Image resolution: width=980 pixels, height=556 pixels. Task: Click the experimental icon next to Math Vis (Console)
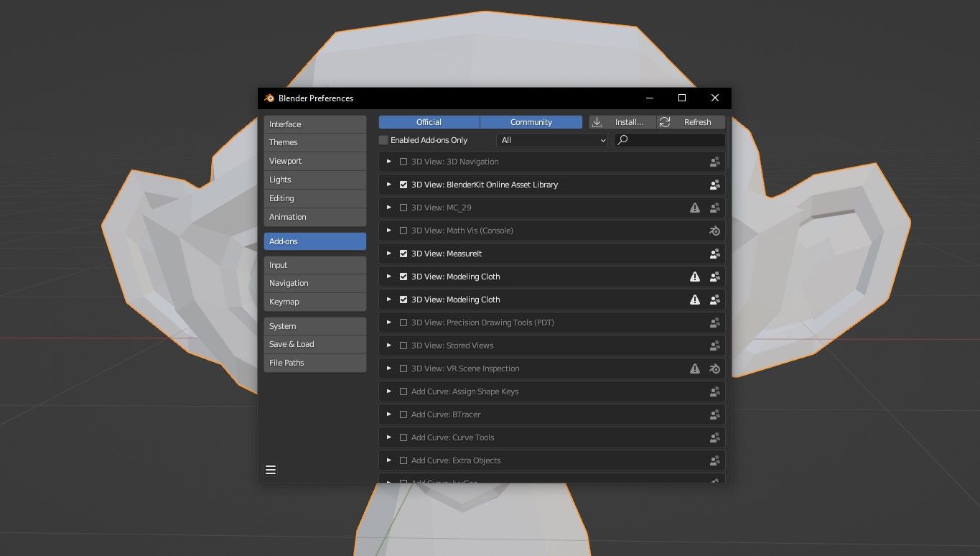(x=714, y=231)
